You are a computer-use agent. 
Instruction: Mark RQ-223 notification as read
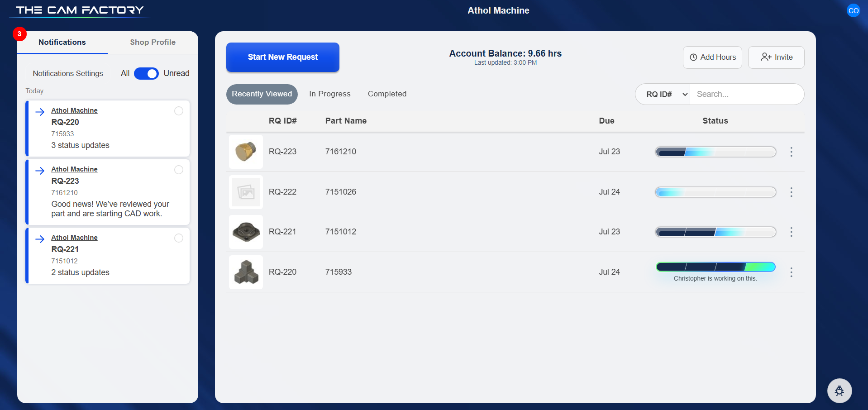pos(179,170)
